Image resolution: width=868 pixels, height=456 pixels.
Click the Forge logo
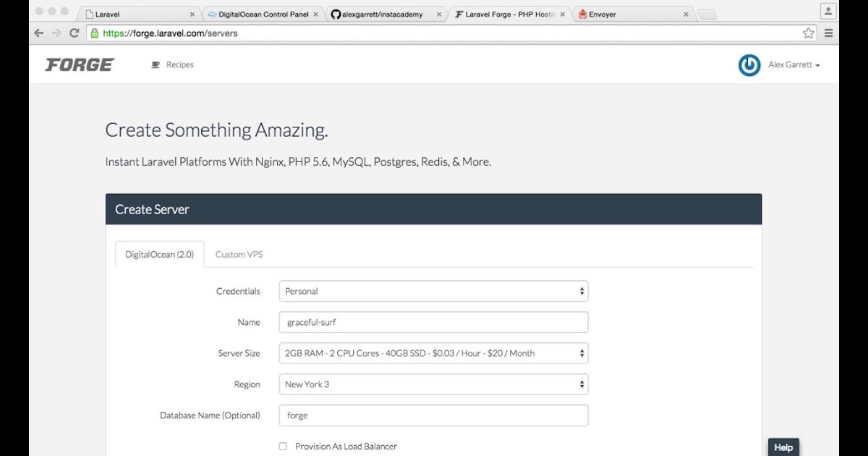80,64
